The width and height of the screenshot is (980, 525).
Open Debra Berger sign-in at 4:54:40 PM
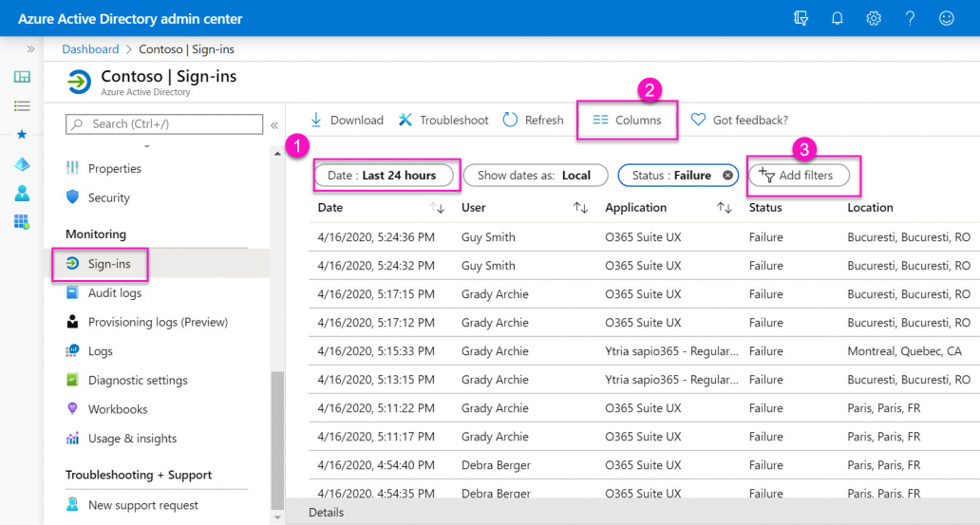pos(644,465)
